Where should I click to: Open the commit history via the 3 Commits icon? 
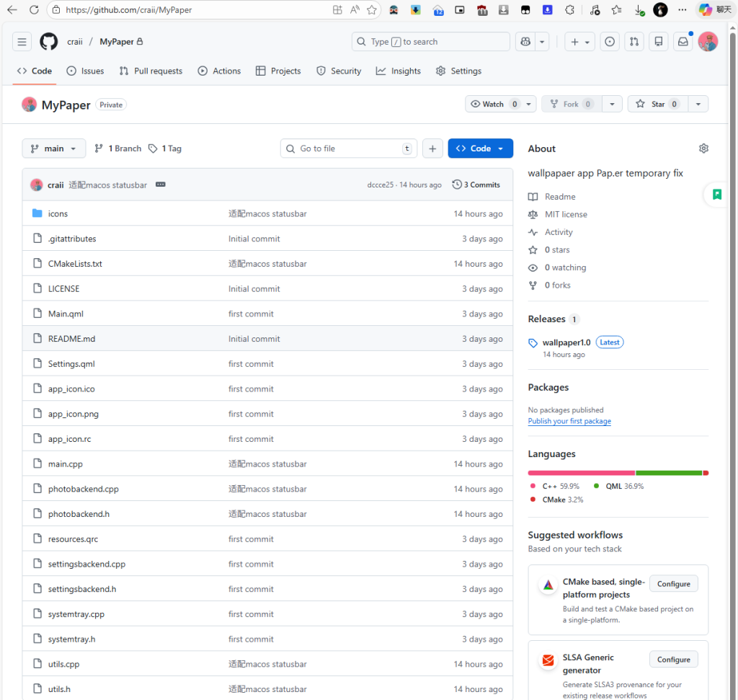tap(475, 185)
